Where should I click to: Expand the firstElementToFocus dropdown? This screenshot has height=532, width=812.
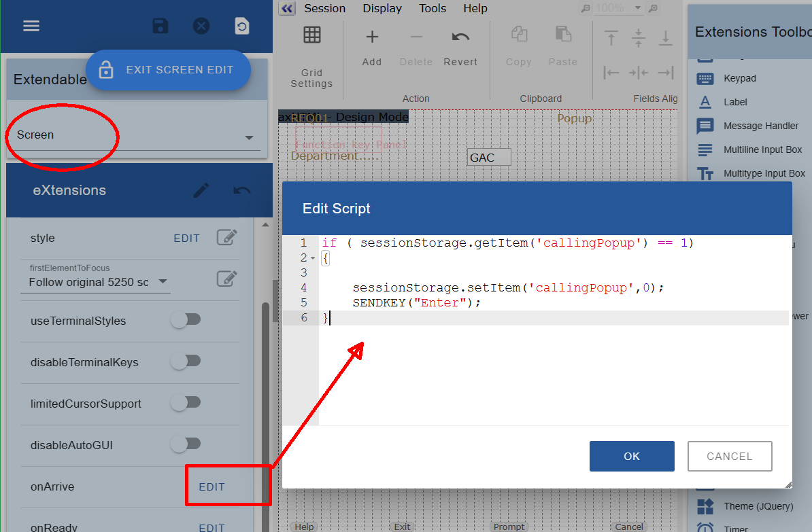click(95, 282)
